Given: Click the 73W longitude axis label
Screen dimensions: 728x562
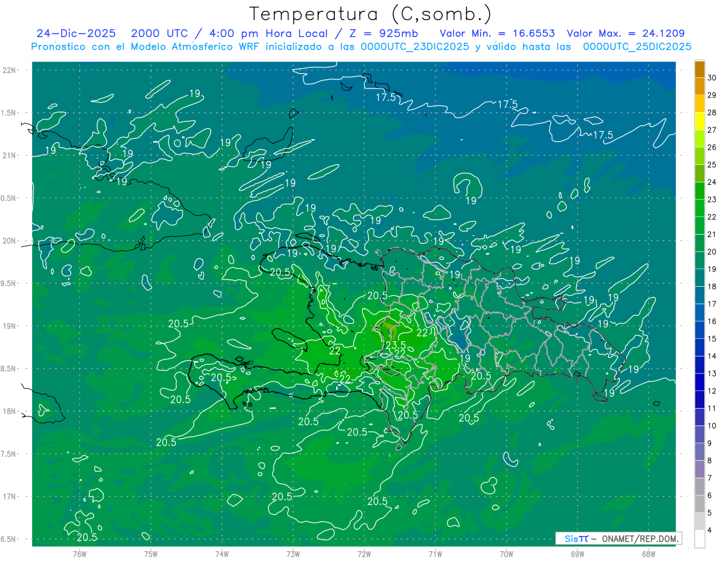Looking at the screenshot, I should (x=293, y=554).
